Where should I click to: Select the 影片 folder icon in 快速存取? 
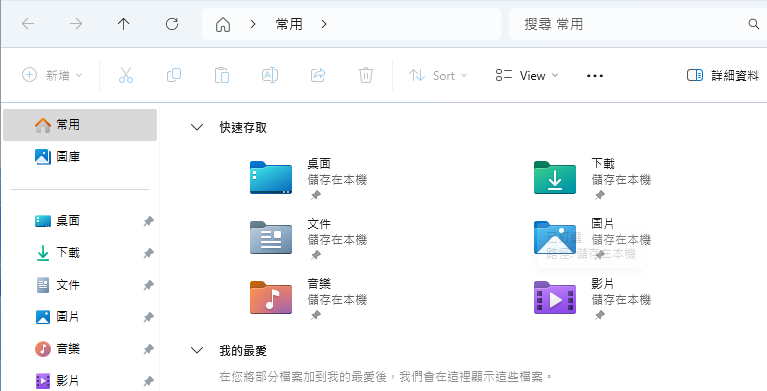[555, 297]
